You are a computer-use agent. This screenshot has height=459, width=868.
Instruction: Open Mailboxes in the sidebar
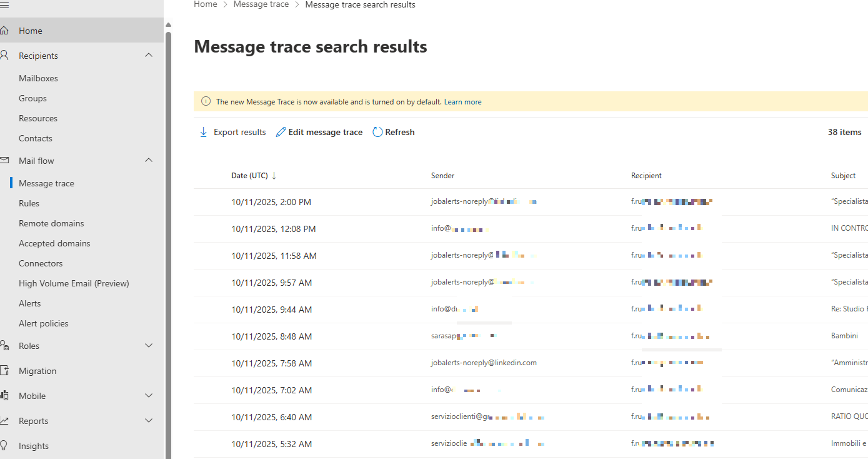pos(38,78)
